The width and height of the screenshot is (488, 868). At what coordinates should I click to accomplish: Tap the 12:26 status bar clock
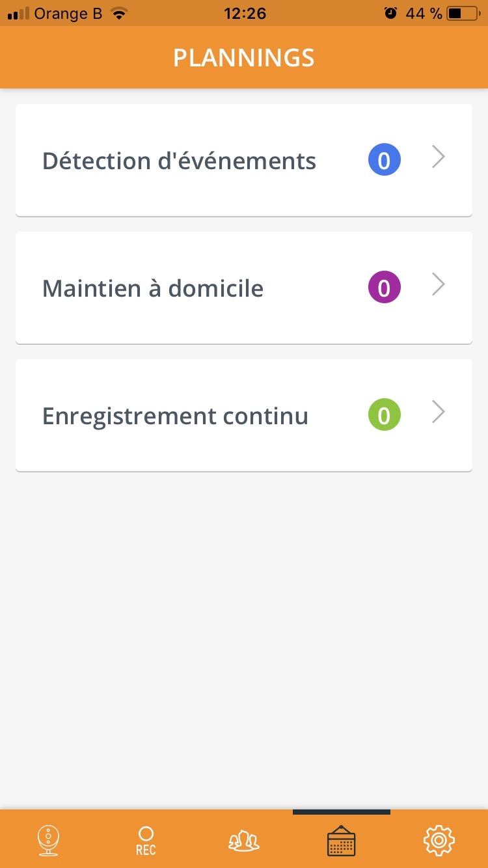[x=245, y=14]
